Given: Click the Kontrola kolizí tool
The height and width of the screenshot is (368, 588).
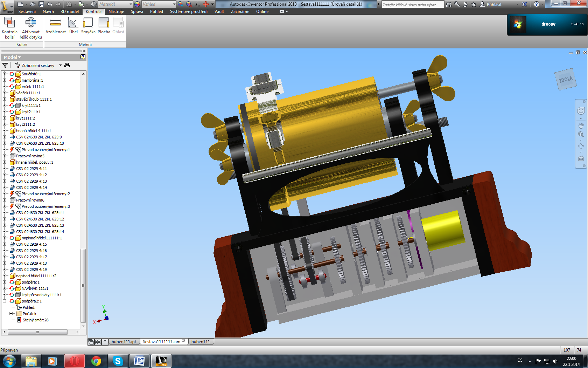Looking at the screenshot, I should tap(9, 28).
